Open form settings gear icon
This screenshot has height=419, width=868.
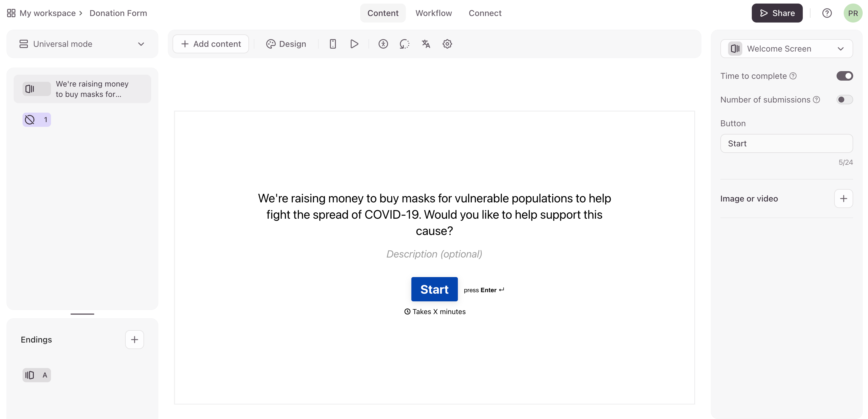click(x=447, y=44)
